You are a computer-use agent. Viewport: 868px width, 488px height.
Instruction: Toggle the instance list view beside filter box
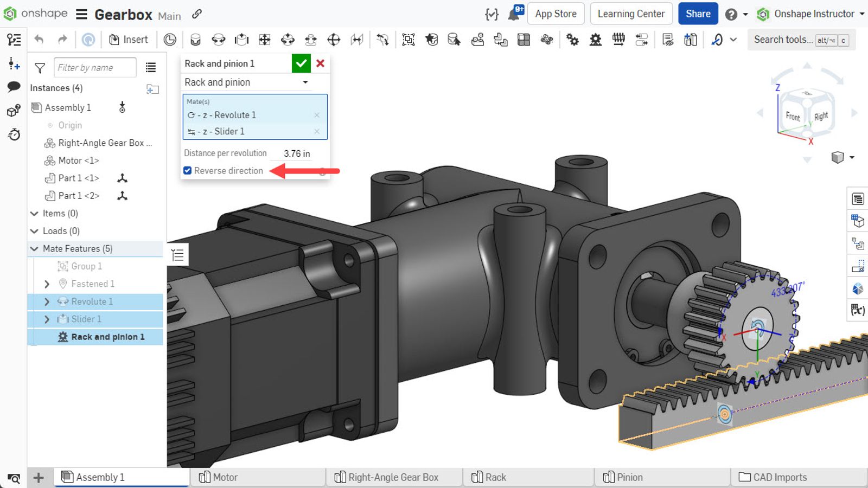[x=151, y=67]
